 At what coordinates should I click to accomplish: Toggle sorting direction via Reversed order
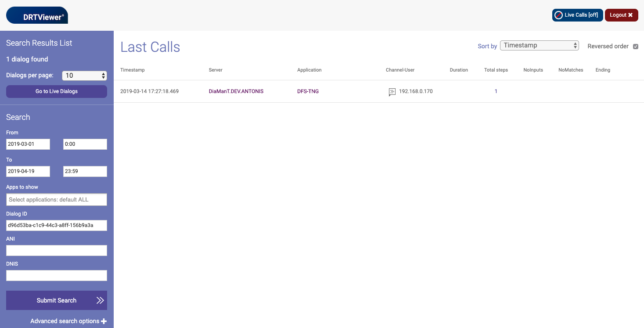click(636, 46)
